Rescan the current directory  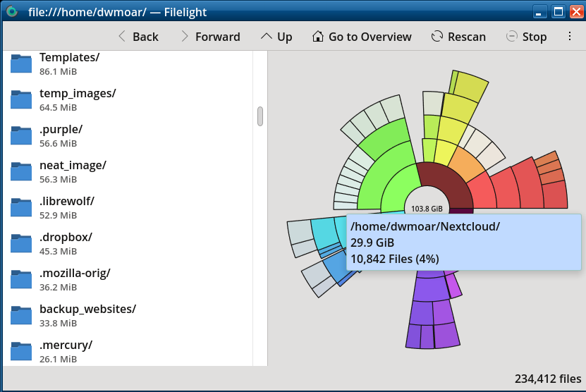(x=458, y=37)
